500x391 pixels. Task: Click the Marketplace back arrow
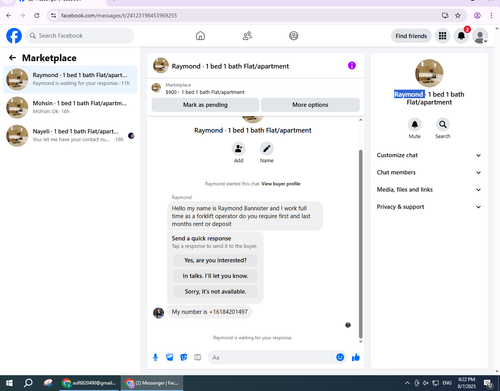click(x=12, y=58)
